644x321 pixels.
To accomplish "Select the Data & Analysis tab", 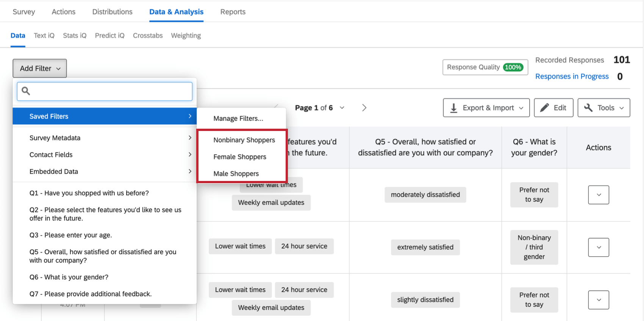I will point(177,12).
